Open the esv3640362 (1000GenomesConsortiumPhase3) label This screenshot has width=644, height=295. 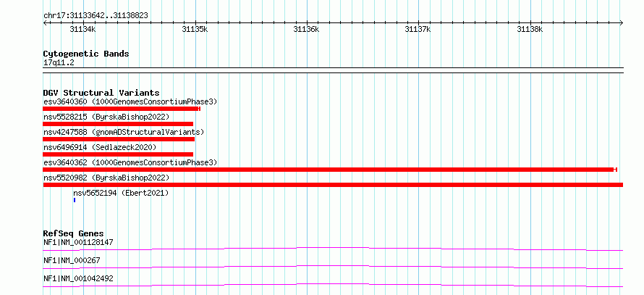[x=130, y=162]
